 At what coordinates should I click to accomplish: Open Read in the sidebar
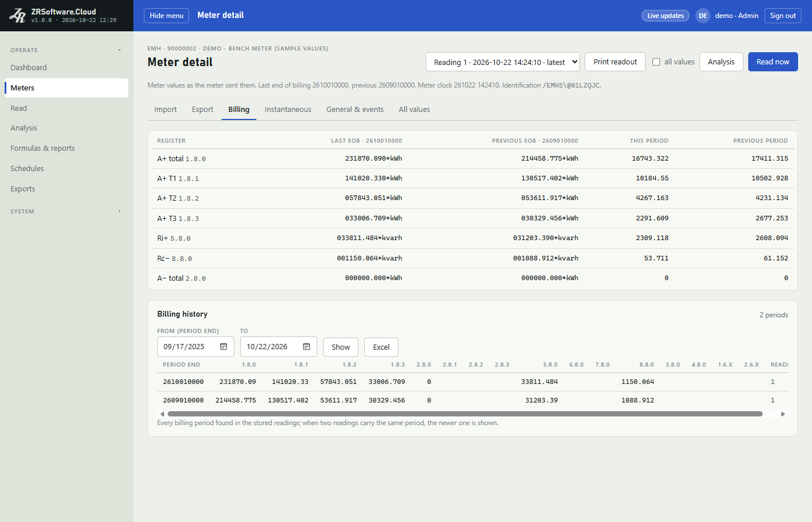[x=66, y=108]
